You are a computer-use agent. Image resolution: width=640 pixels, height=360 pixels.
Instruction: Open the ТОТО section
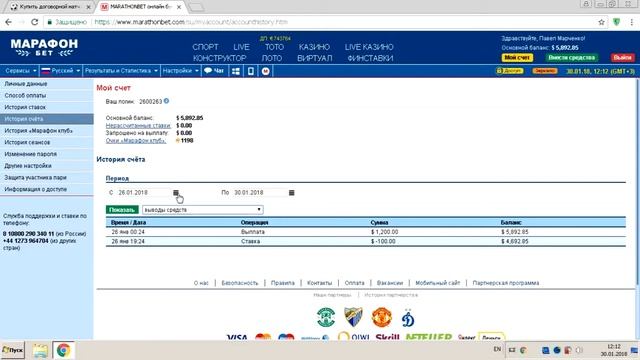tap(274, 47)
